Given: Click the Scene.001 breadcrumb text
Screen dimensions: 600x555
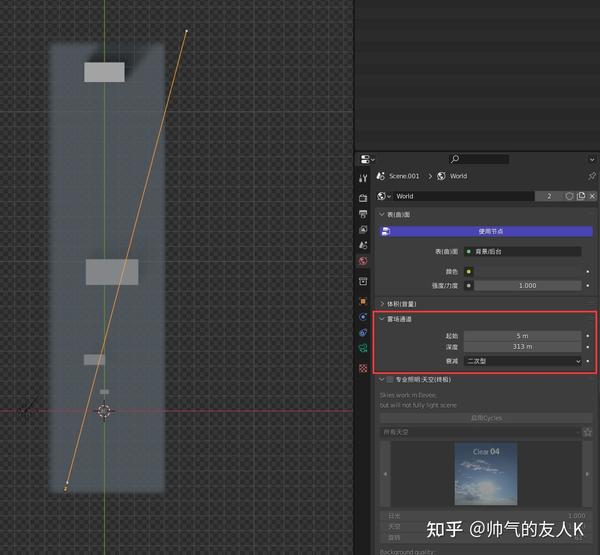Looking at the screenshot, I should 404,176.
